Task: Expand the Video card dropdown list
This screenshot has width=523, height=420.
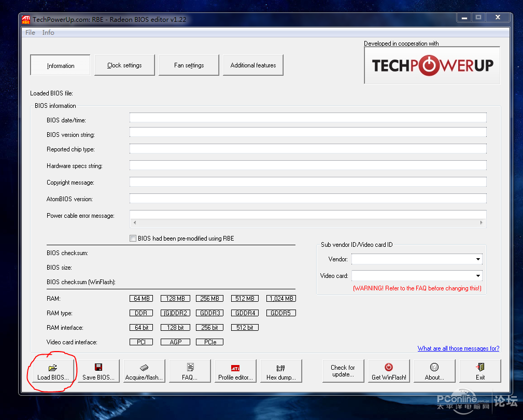Action: click(x=478, y=275)
